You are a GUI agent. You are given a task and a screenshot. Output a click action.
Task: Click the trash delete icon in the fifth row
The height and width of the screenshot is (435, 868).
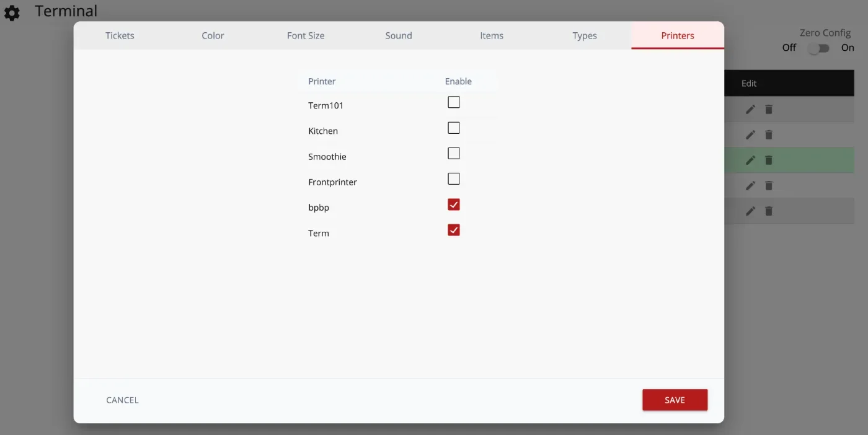click(x=769, y=211)
